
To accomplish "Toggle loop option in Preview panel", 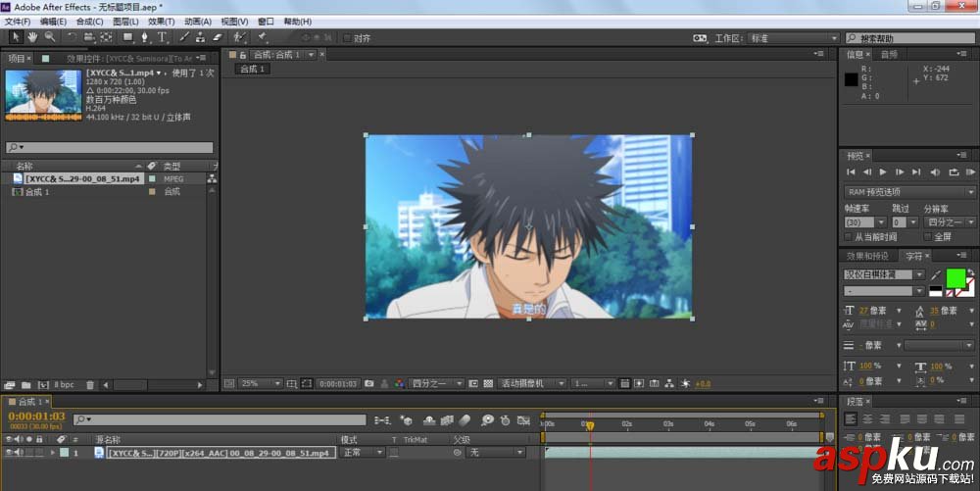I will pos(954,172).
